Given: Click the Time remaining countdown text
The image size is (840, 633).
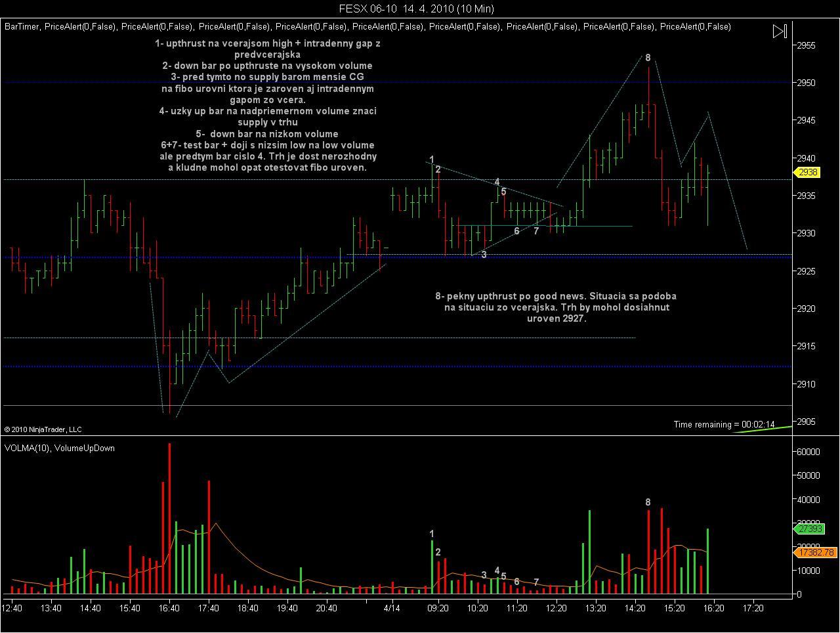Looking at the screenshot, I should tap(724, 424).
